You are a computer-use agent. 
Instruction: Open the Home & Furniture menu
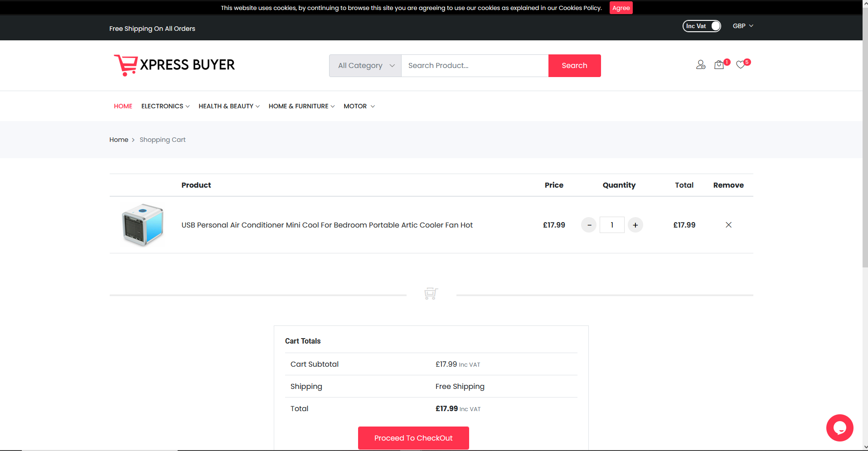301,106
